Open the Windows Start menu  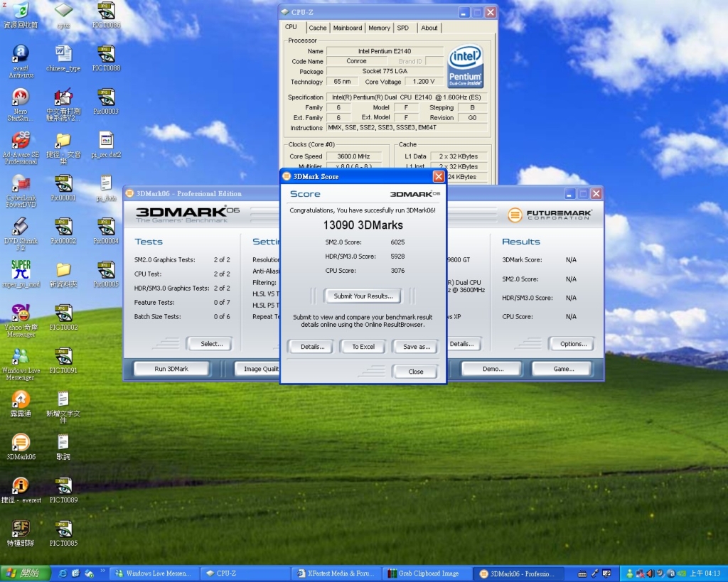click(25, 573)
